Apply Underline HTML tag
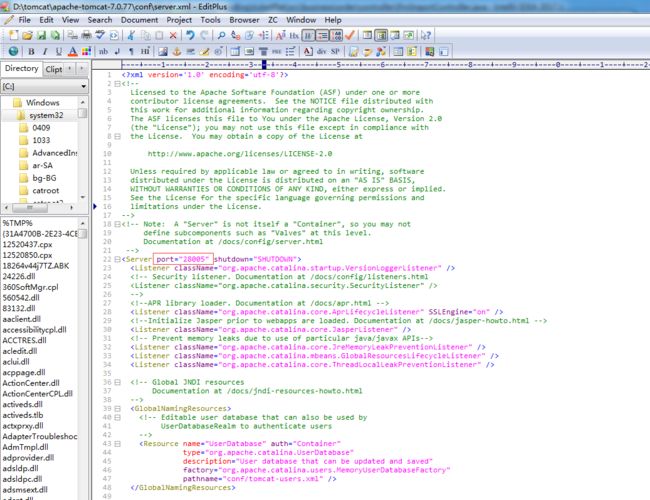The height and width of the screenshot is (500, 650). click(x=58, y=51)
